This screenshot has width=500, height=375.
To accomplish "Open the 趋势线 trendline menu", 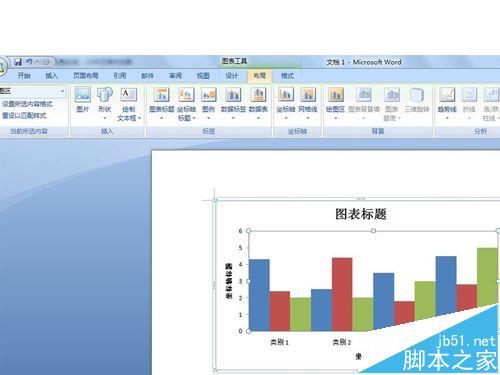I will tap(447, 103).
